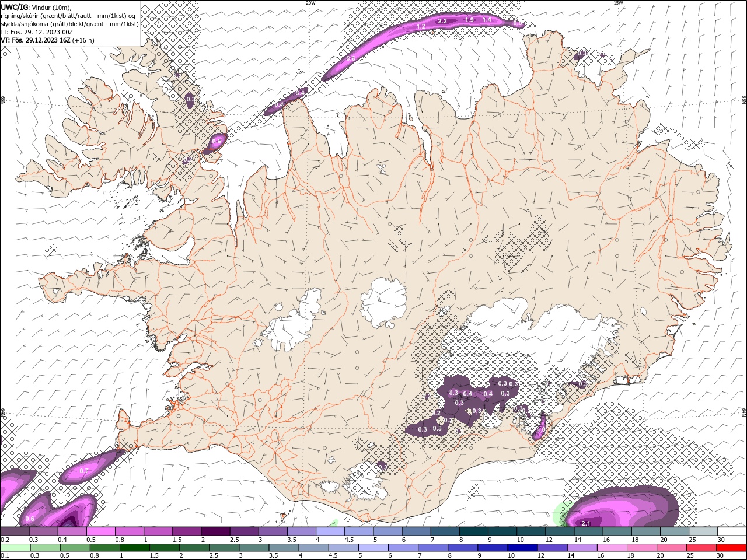Click the 2.2 precipitation value on the map
The height and width of the screenshot is (560, 747).
[442, 22]
